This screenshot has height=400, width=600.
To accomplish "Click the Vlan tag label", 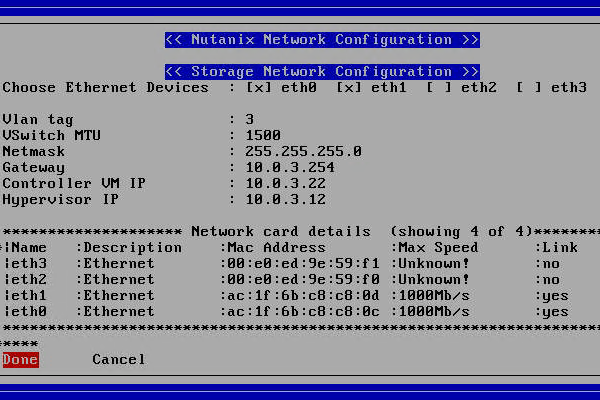I will [x=38, y=120].
